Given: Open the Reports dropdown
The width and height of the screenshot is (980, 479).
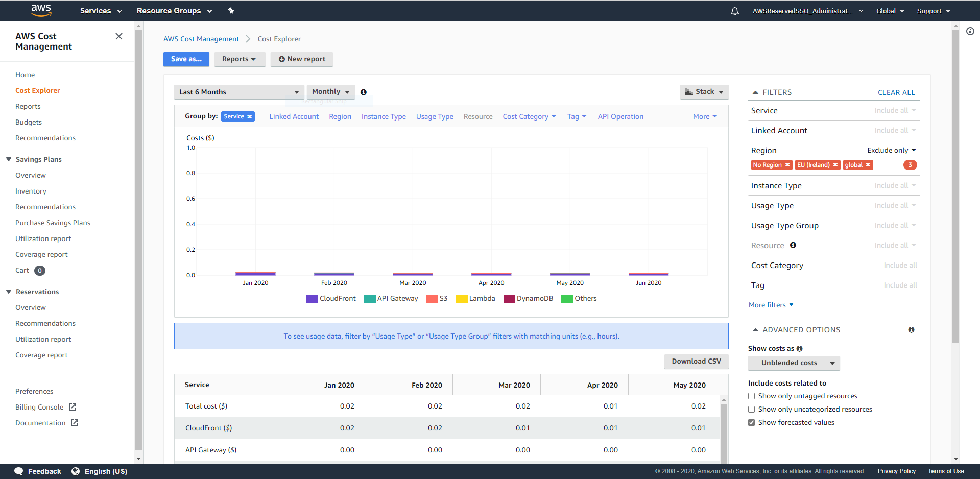Looking at the screenshot, I should coord(240,59).
